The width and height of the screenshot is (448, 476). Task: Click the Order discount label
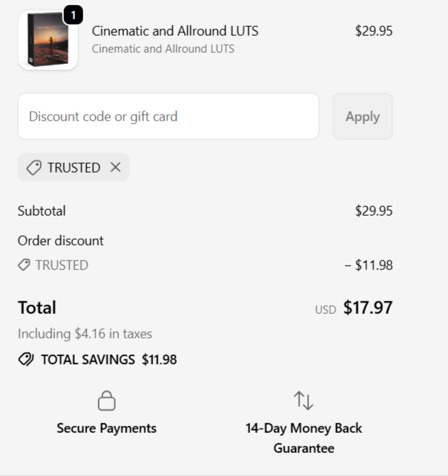pos(61,240)
